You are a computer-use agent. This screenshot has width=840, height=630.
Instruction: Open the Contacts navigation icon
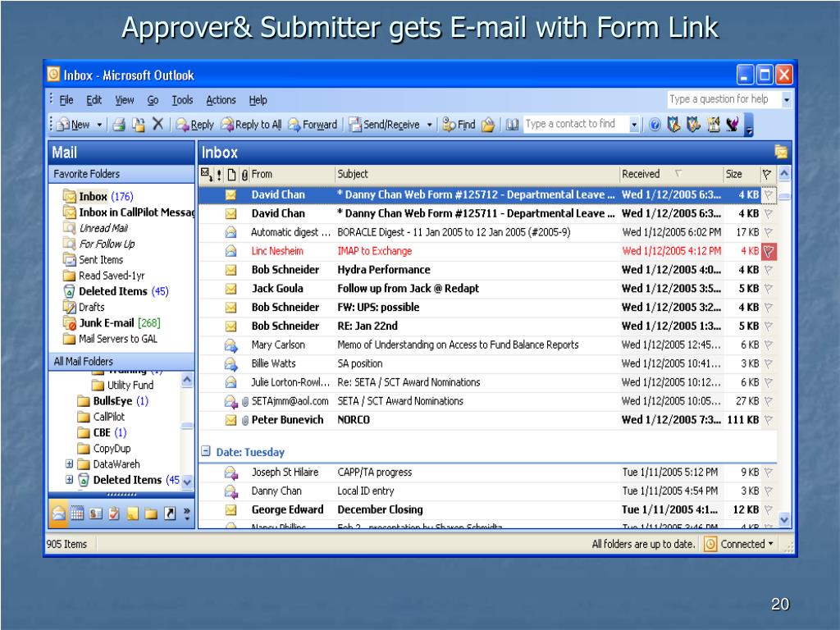tap(96, 514)
